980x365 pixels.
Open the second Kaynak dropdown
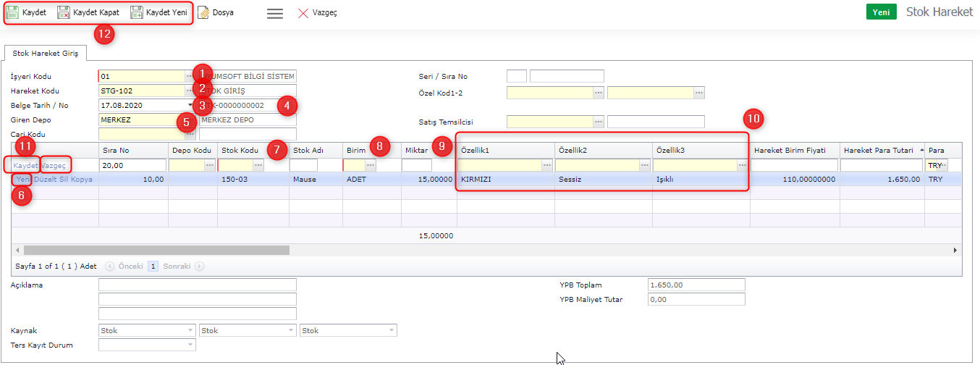(292, 330)
